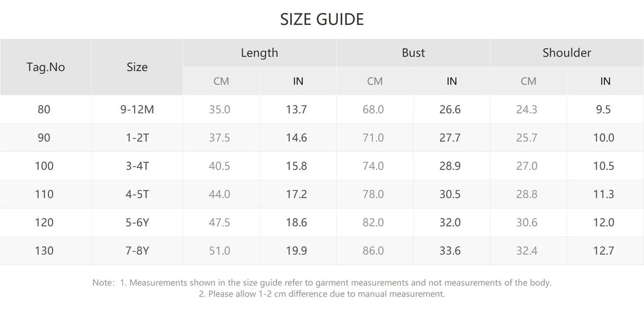644x312 pixels.
Task: Click the Bust column header
Action: click(x=413, y=53)
